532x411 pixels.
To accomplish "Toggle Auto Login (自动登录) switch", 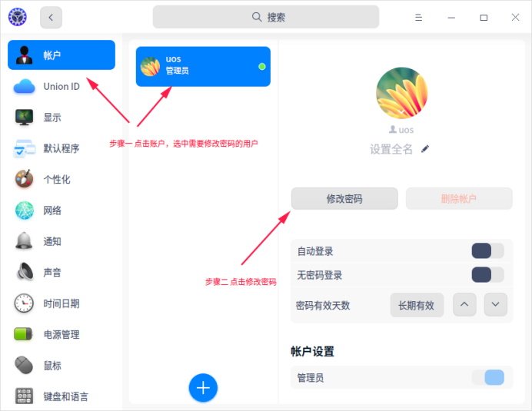I will (487, 251).
